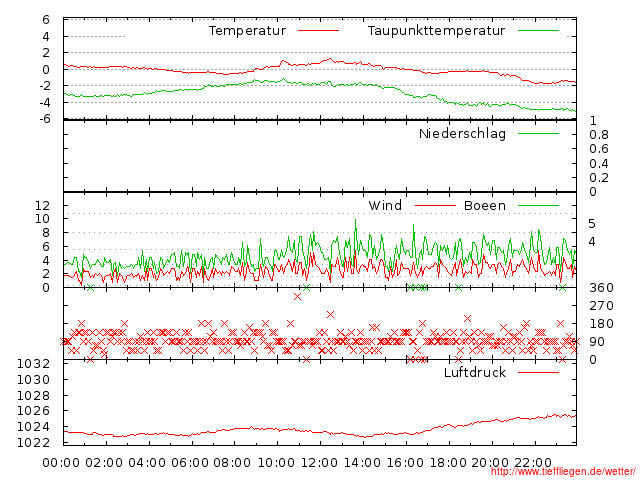Screen dimensions: 640x480
Task: Click the -6 temperature axis value
Action: click(x=45, y=119)
